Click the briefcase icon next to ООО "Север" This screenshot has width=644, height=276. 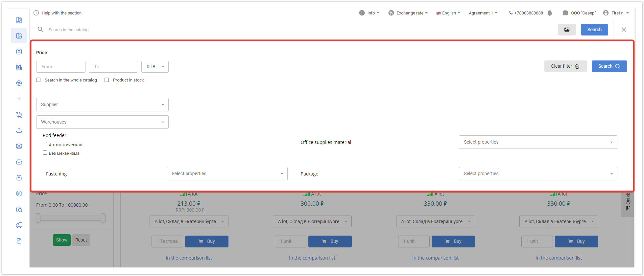565,13
